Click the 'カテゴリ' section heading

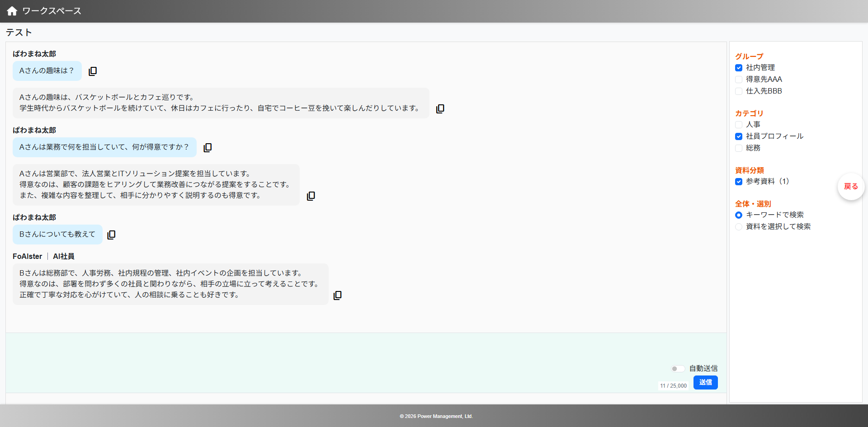(749, 113)
